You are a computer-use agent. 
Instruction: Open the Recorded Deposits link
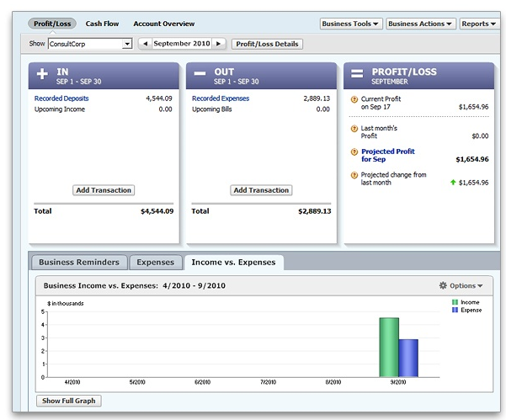tap(60, 98)
